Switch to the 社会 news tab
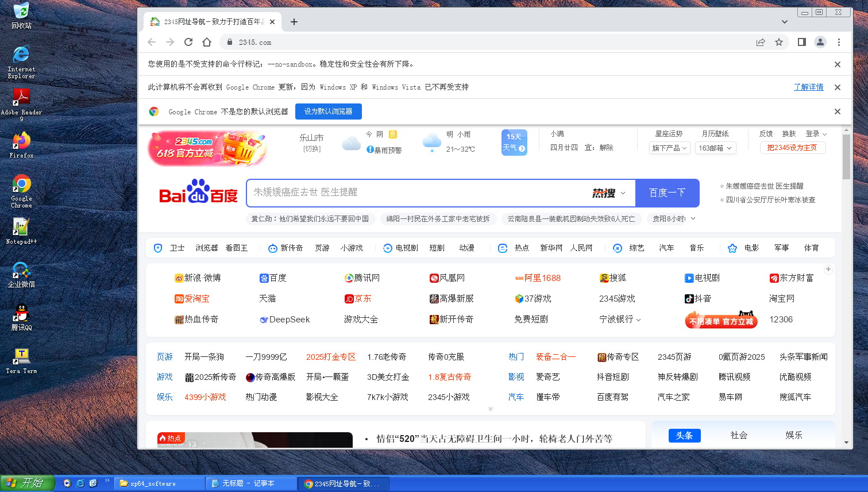The height and width of the screenshot is (492, 868). [739, 435]
